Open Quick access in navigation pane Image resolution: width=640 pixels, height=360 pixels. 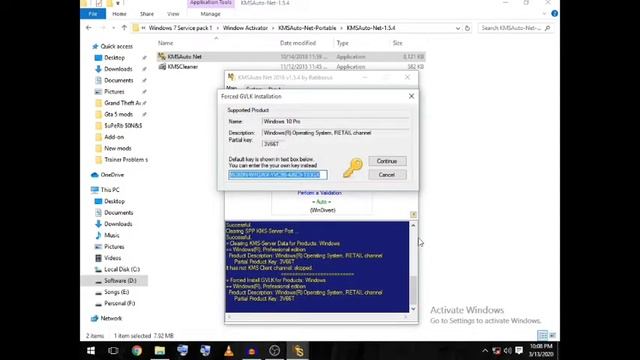(116, 46)
